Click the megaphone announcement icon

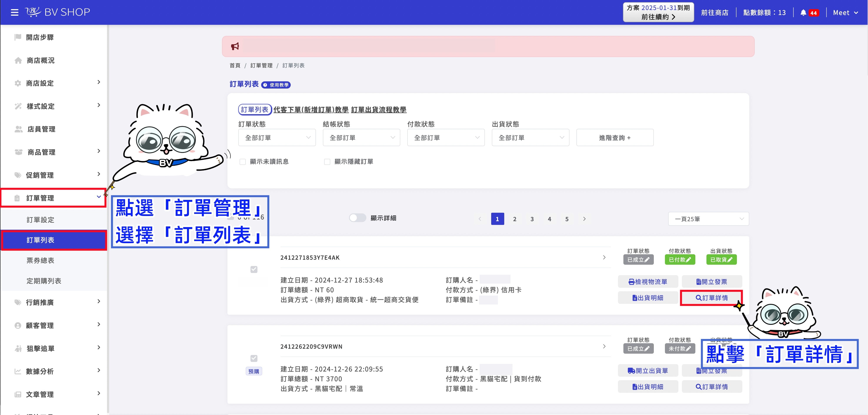point(235,46)
